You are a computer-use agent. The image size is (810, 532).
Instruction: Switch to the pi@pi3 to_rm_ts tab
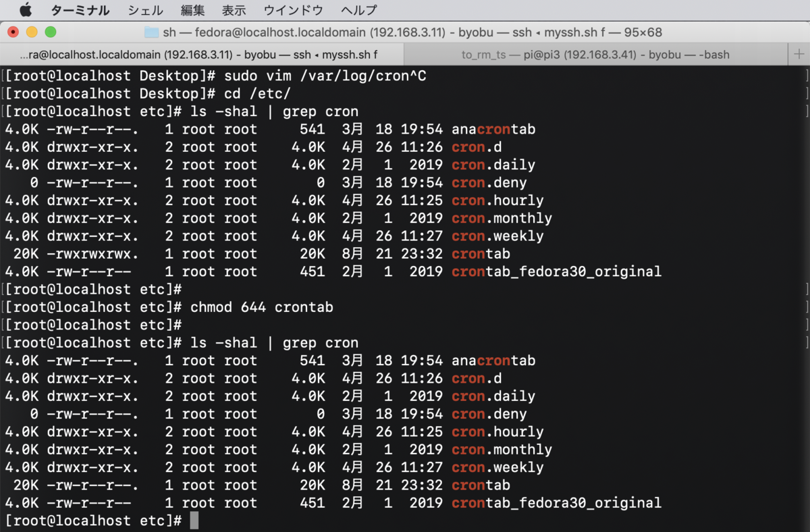pyautogui.click(x=595, y=54)
